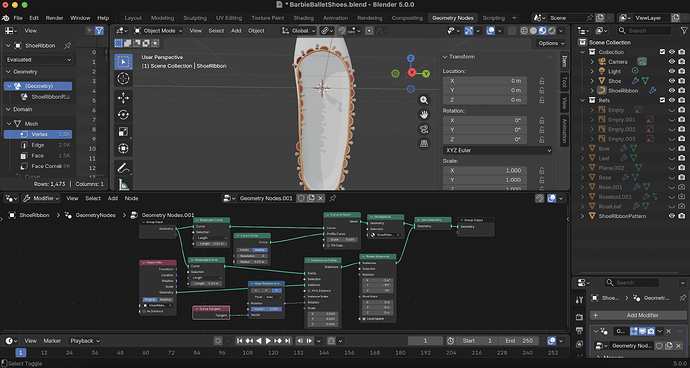Select the Transform tool in viewport toolbar
The width and height of the screenshot is (690, 368).
coord(123,148)
